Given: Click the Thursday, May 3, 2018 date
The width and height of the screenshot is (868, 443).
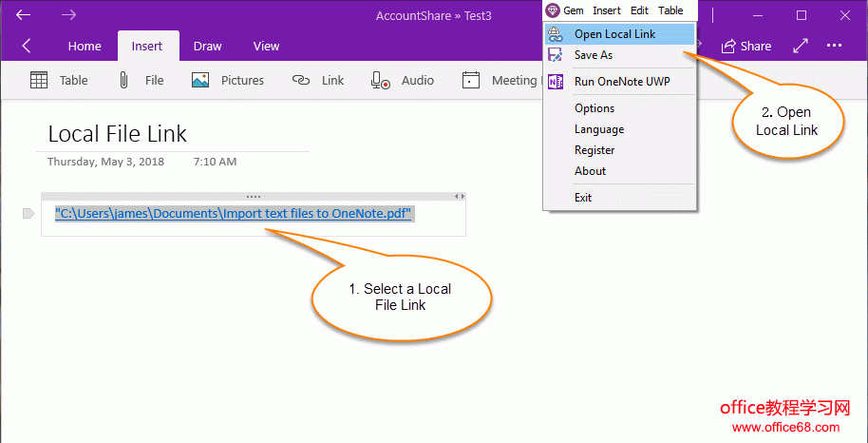Looking at the screenshot, I should point(105,162).
